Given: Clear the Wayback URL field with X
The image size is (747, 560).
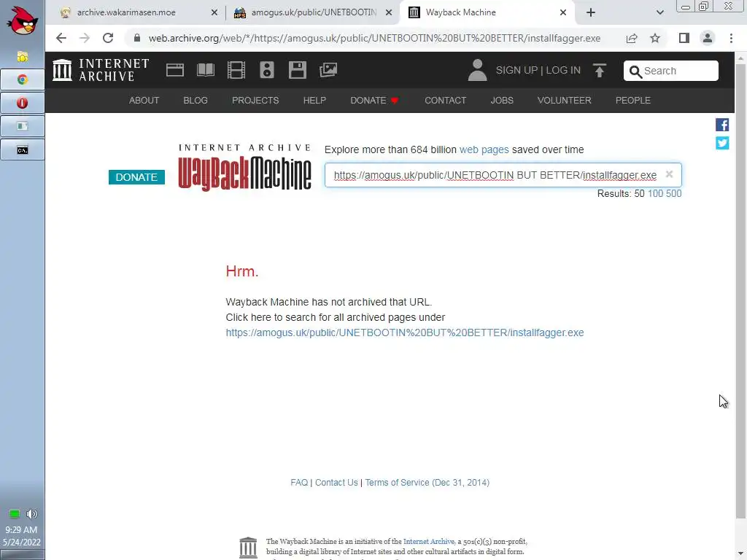Looking at the screenshot, I should (x=670, y=174).
